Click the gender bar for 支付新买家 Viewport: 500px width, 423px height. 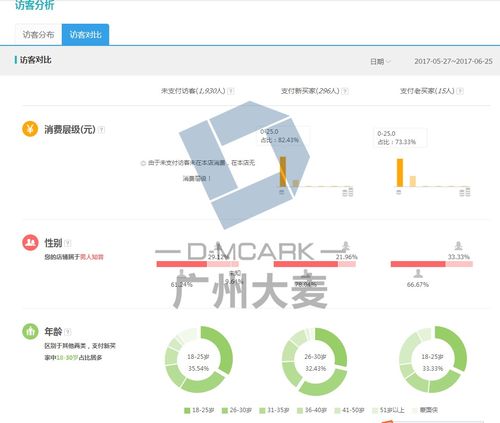click(x=315, y=264)
